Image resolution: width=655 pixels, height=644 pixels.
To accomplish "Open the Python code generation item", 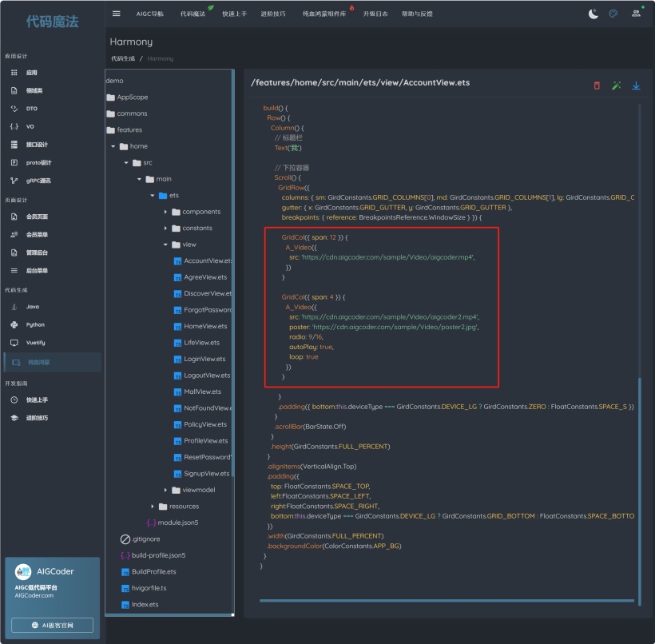I will (35, 324).
